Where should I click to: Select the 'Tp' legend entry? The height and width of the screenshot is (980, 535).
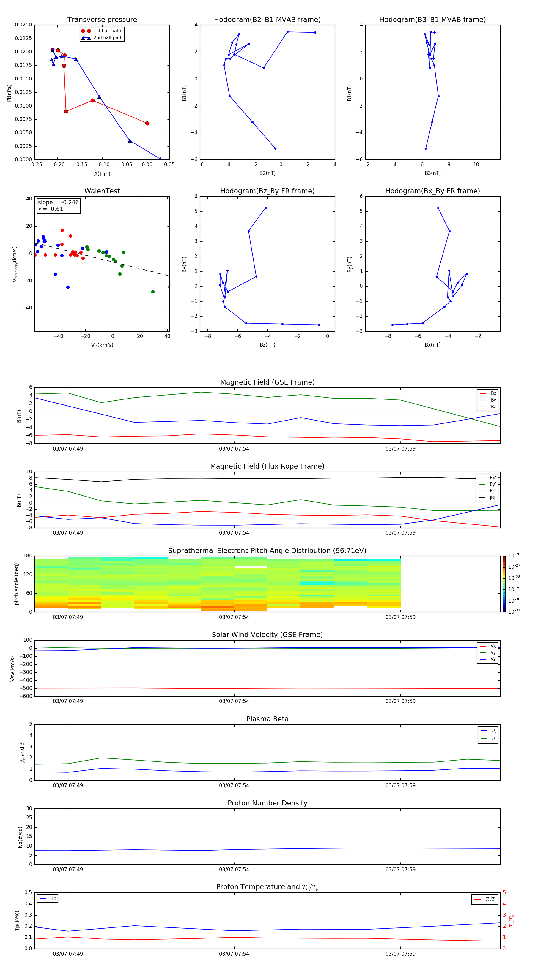pos(48,899)
